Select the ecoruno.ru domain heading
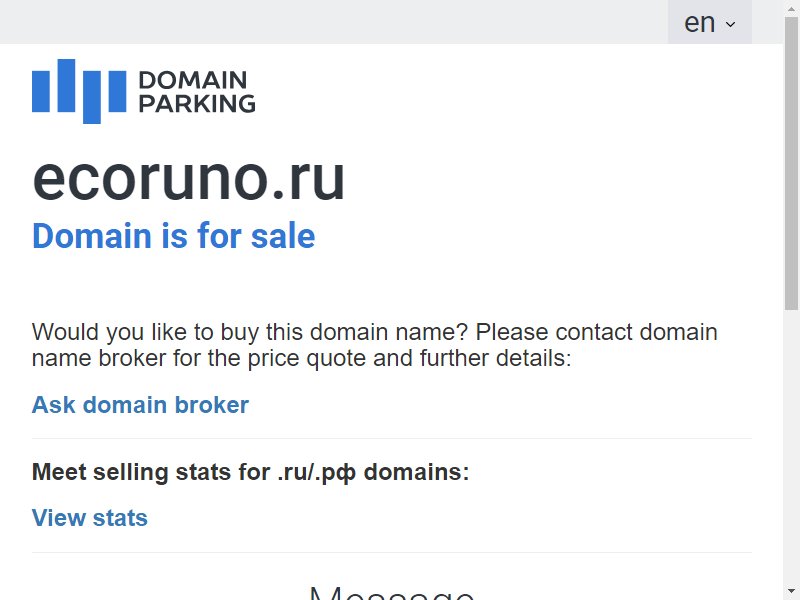 tap(189, 179)
